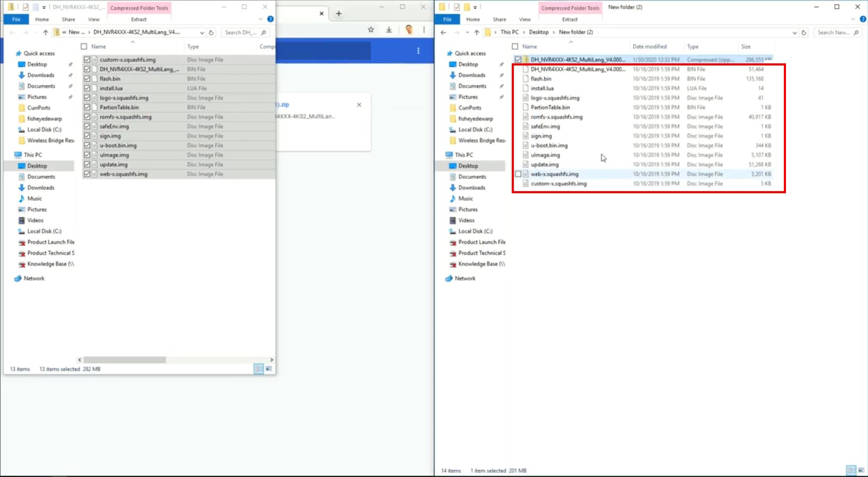Toggle the select-all checkbox in the left window
The image size is (868, 477).
click(x=84, y=46)
